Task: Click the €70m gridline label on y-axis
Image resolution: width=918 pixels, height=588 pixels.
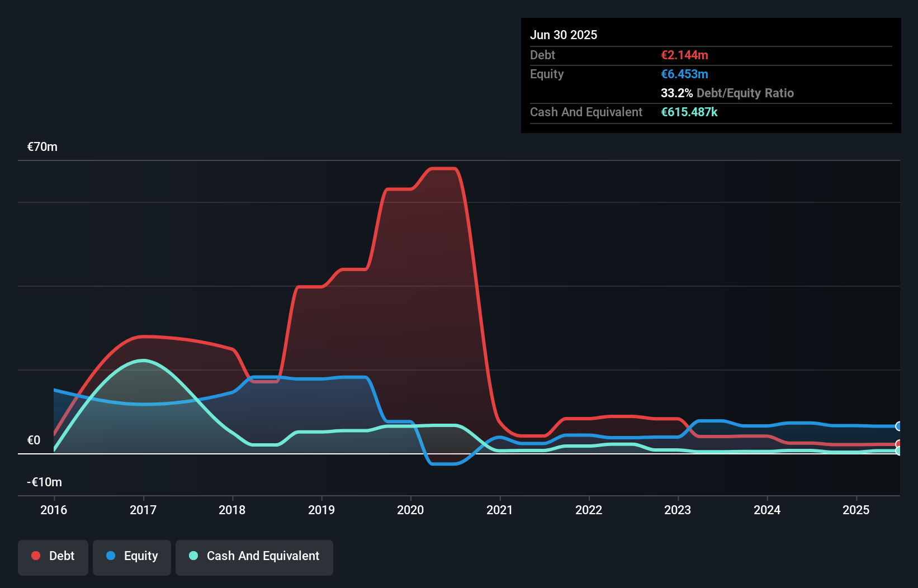Action: (41, 146)
